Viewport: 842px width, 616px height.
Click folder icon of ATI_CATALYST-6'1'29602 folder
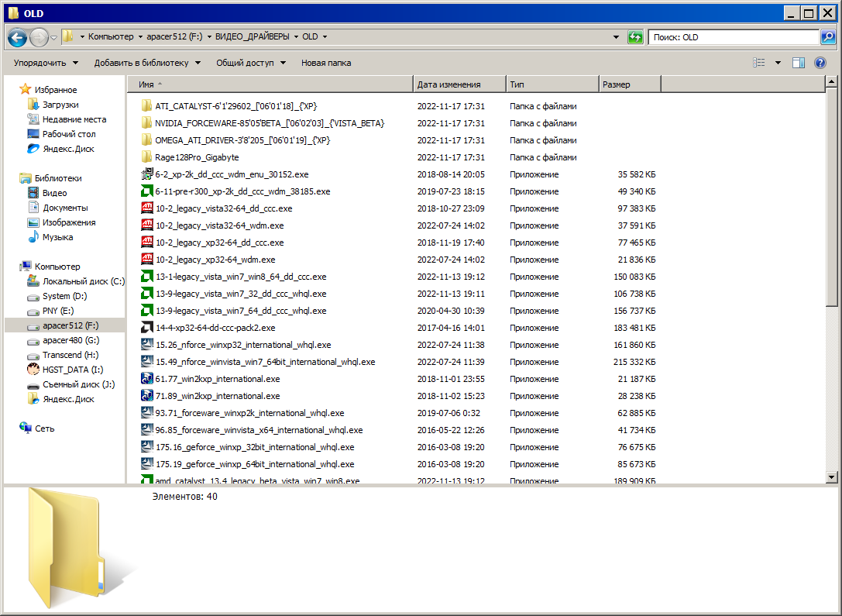click(x=146, y=106)
